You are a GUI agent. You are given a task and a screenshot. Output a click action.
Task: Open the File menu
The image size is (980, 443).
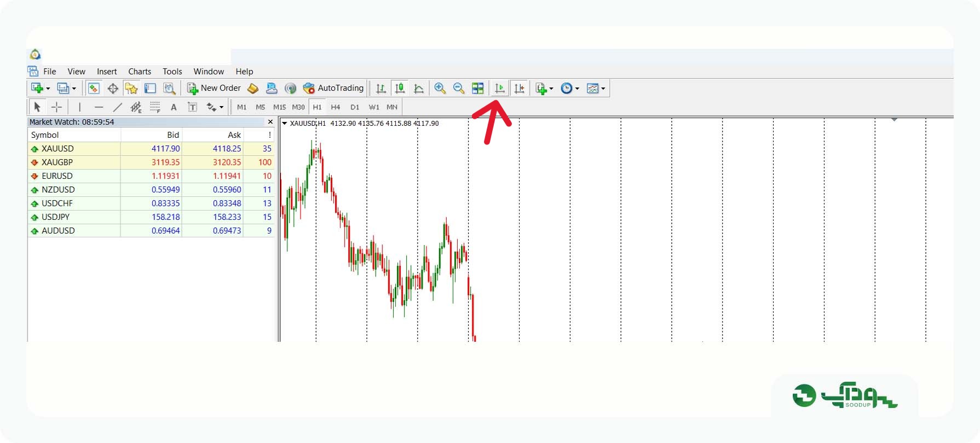coord(50,72)
